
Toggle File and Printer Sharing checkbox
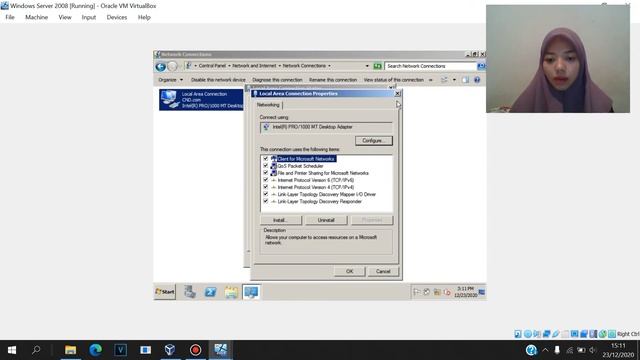click(266, 173)
